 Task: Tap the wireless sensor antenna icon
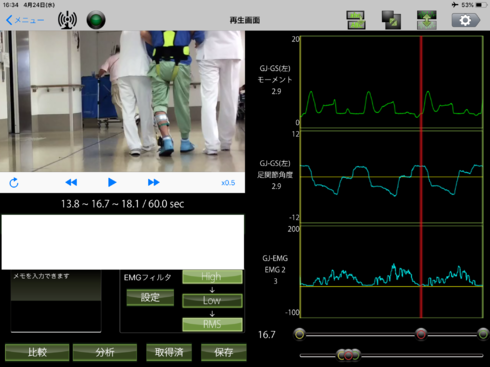point(67,20)
